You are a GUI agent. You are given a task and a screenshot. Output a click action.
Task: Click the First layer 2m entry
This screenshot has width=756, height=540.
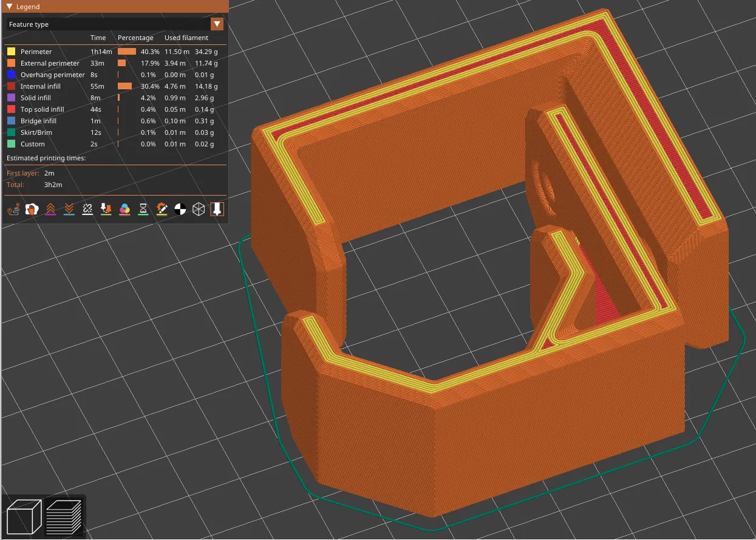click(30, 173)
